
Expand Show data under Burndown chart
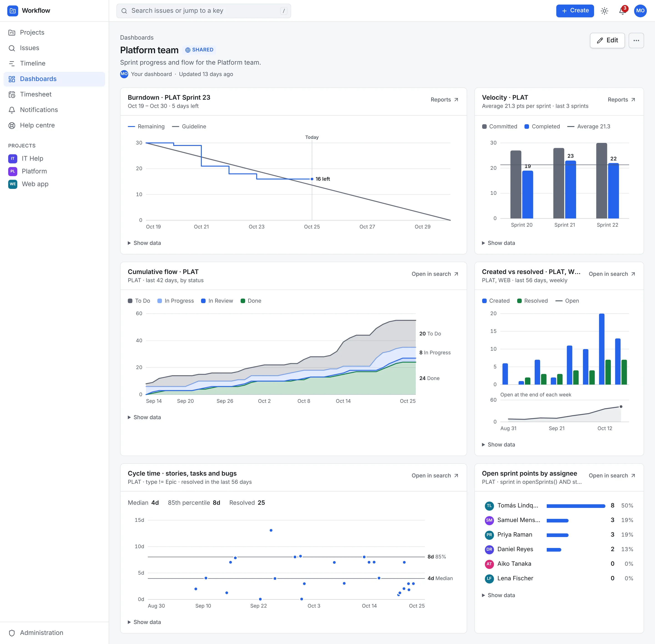click(x=144, y=243)
